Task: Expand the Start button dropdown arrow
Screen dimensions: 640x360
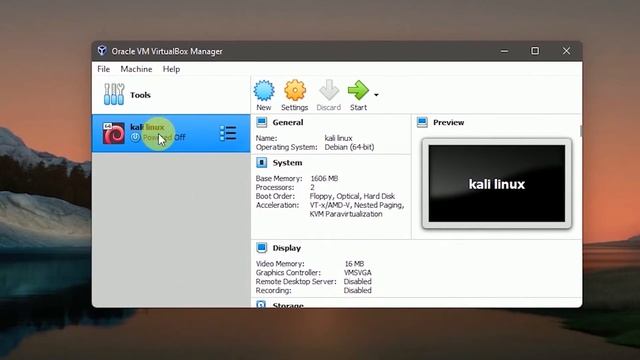Action: (x=376, y=95)
